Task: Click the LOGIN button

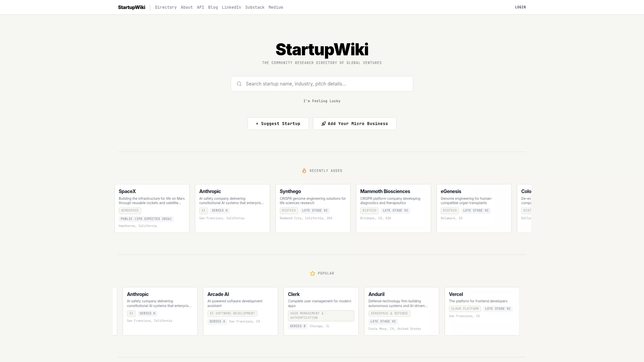Action: (x=520, y=7)
